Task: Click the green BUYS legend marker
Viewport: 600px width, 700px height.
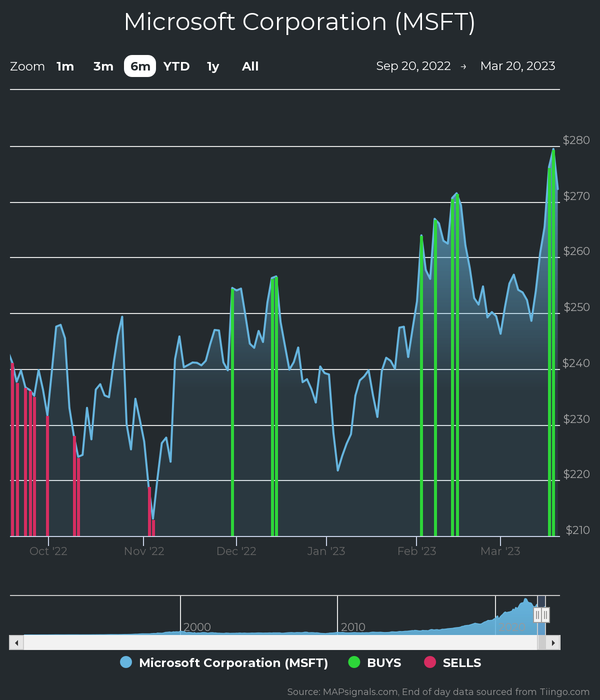Action: [354, 662]
